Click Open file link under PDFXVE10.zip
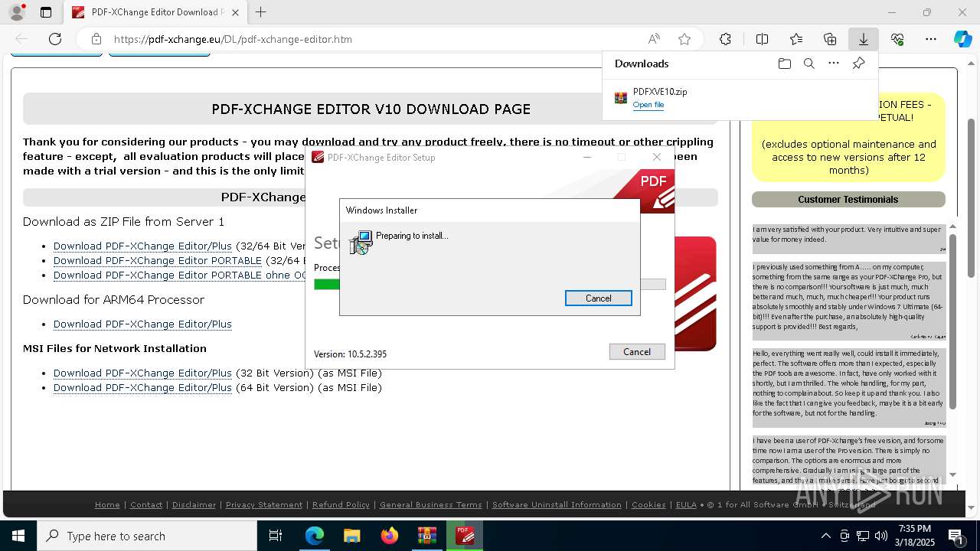The width and height of the screenshot is (980, 551). [648, 105]
